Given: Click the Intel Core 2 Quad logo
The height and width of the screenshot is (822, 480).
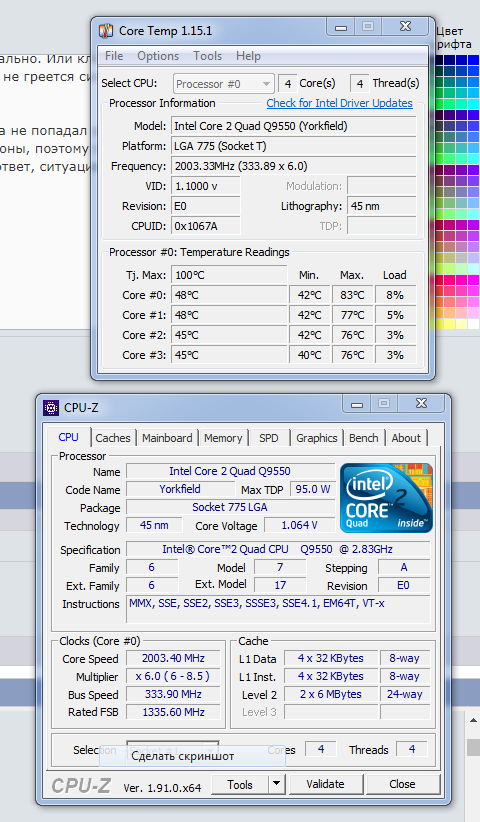Looking at the screenshot, I should click(x=387, y=497).
